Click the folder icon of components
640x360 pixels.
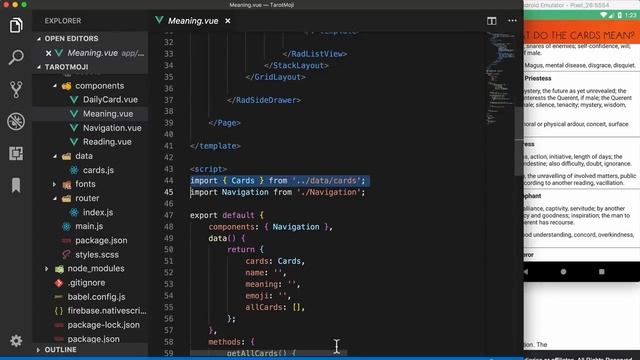[x=67, y=86]
